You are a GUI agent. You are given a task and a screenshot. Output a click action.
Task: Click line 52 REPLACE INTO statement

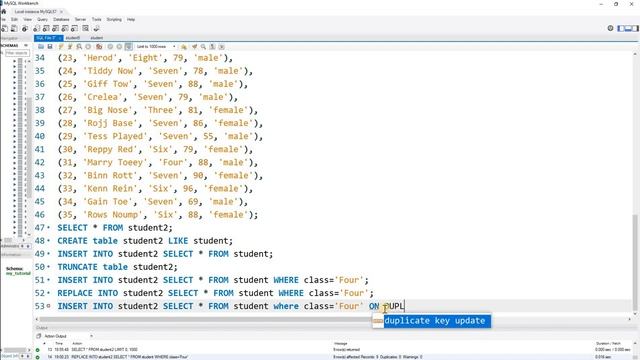(215, 293)
